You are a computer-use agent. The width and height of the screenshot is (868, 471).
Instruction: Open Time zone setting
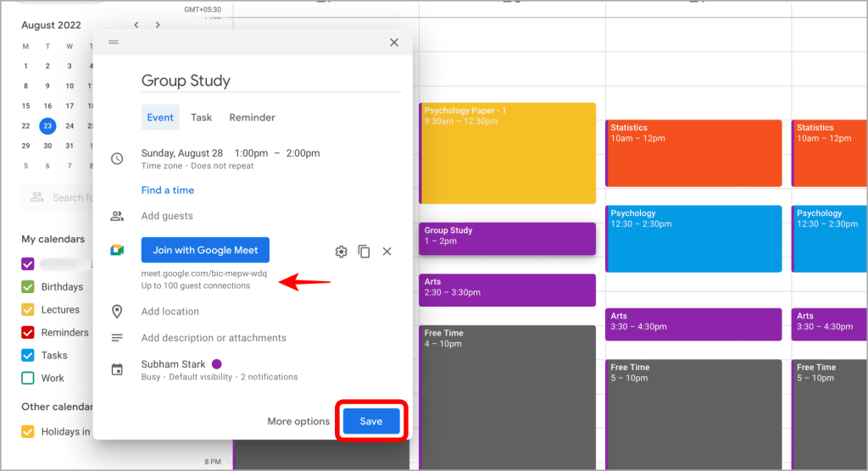click(x=161, y=166)
